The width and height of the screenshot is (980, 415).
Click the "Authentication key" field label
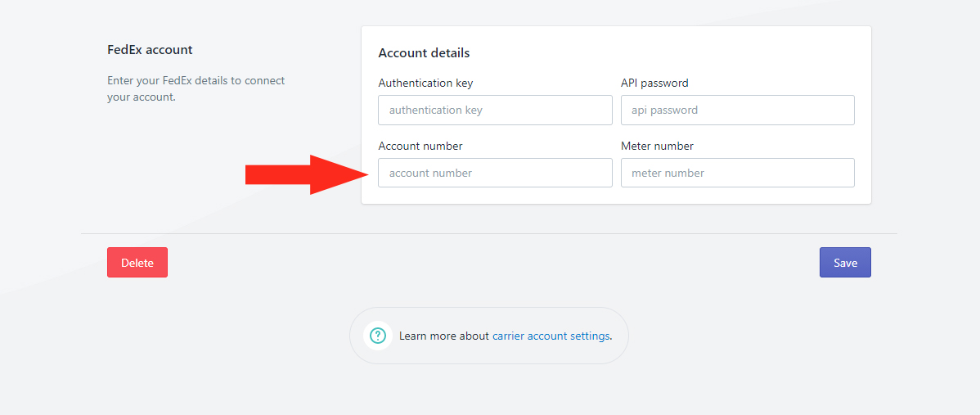click(x=425, y=83)
